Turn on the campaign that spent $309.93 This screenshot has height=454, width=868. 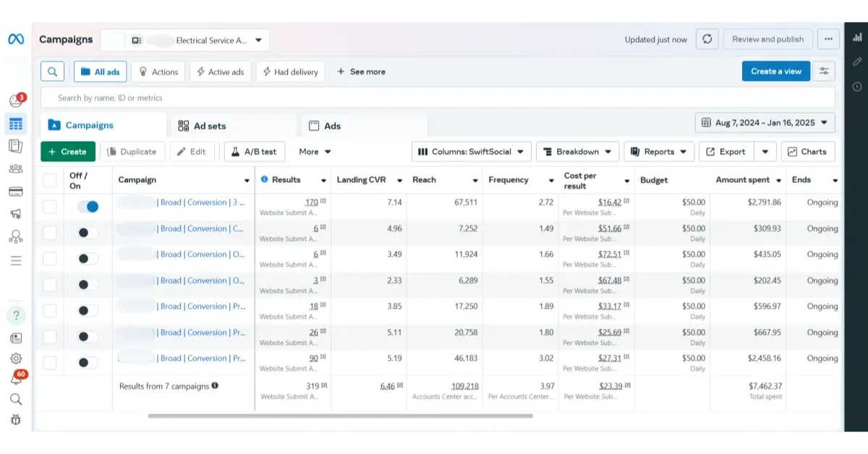88,233
